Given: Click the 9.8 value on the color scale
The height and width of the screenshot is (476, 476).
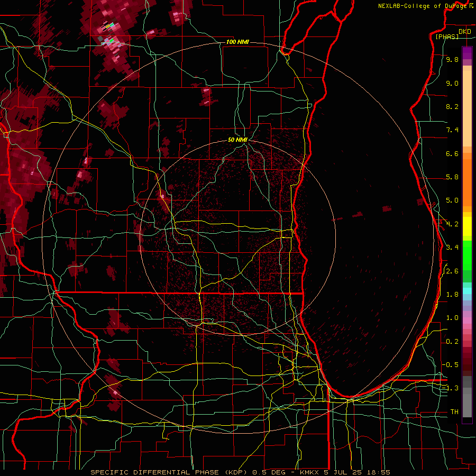Looking at the screenshot, I should point(452,59).
